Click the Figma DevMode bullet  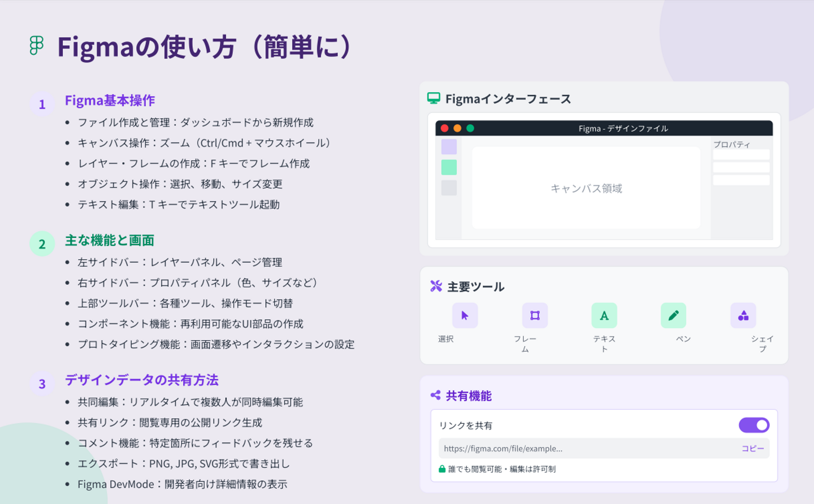click(183, 484)
